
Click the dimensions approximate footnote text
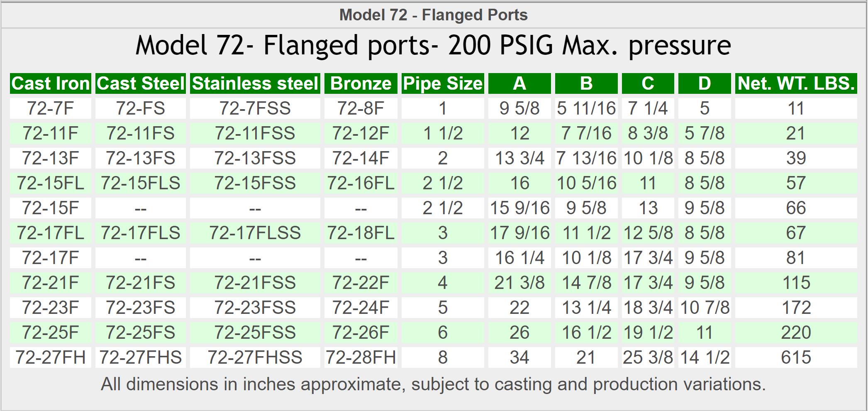click(433, 384)
